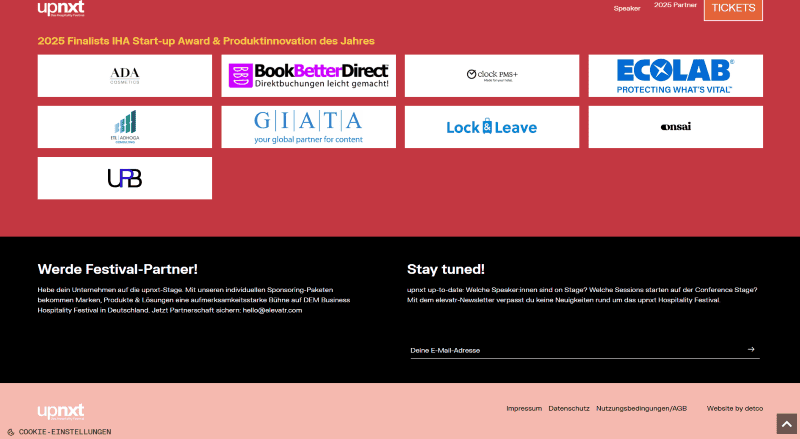800x439 pixels.
Task: Open COOKIE-EINSTELLUNGEN settings
Action: click(x=65, y=432)
